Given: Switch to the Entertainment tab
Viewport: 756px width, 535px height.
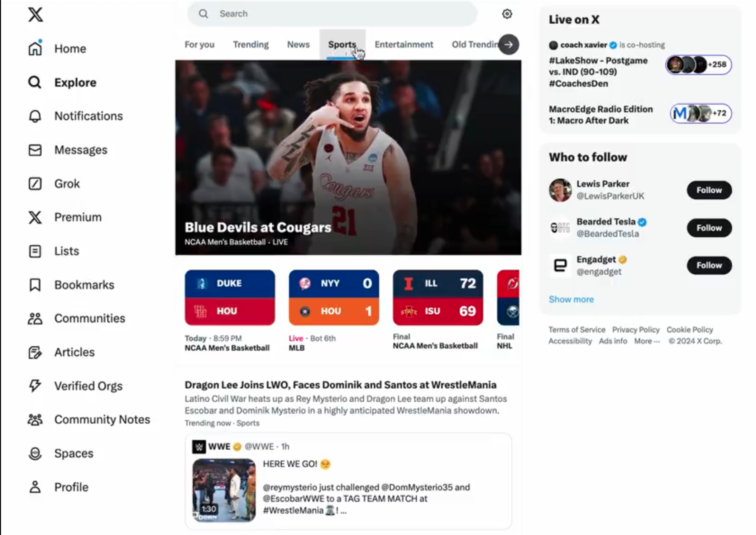Looking at the screenshot, I should tap(404, 44).
